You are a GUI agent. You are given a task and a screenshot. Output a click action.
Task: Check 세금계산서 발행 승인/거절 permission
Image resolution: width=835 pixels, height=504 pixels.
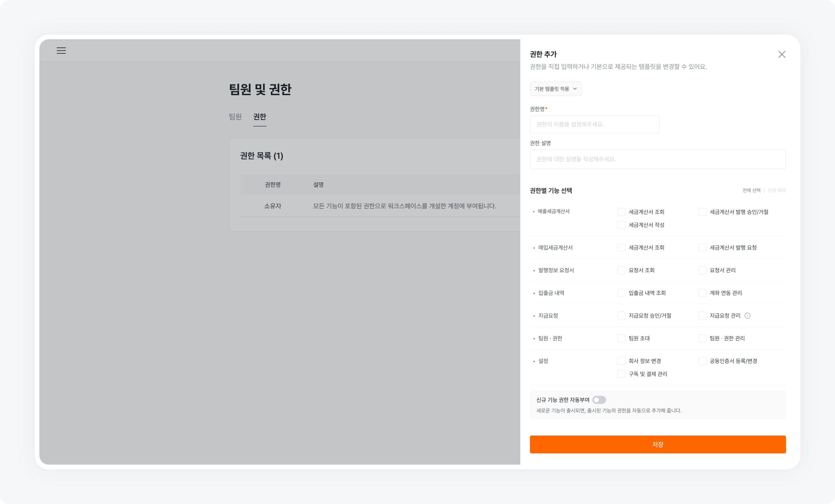[702, 212]
